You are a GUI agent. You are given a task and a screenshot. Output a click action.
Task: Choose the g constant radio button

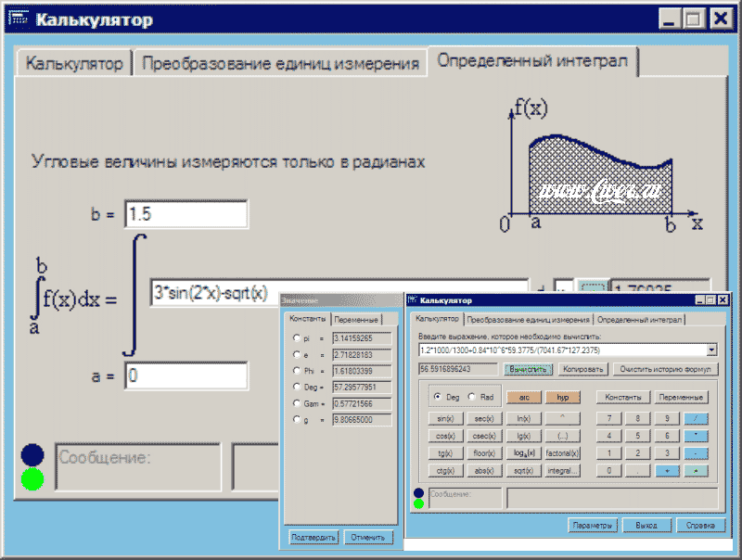(x=297, y=419)
